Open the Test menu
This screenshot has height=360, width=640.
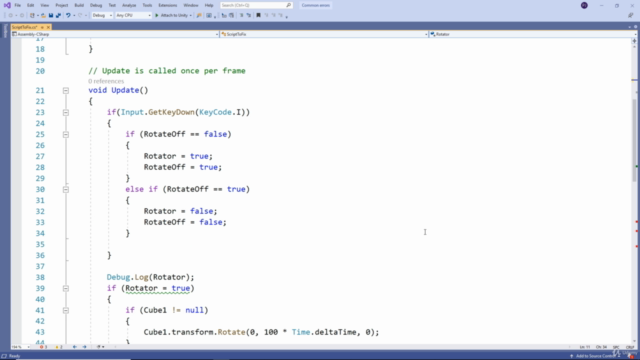click(112, 5)
